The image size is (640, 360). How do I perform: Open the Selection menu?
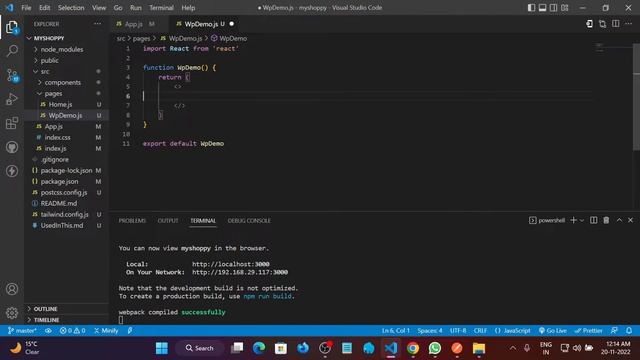71,8
